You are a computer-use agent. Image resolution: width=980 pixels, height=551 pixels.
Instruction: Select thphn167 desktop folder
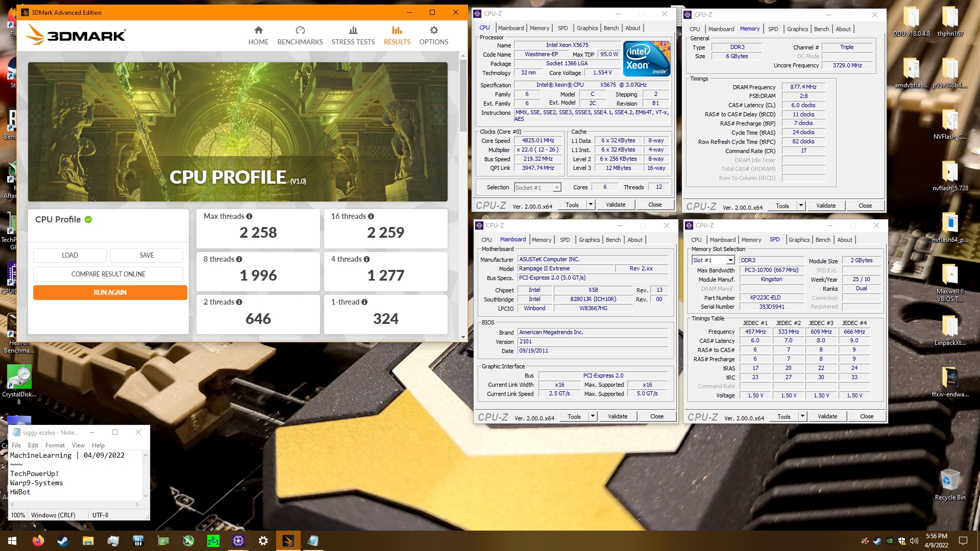point(950,21)
